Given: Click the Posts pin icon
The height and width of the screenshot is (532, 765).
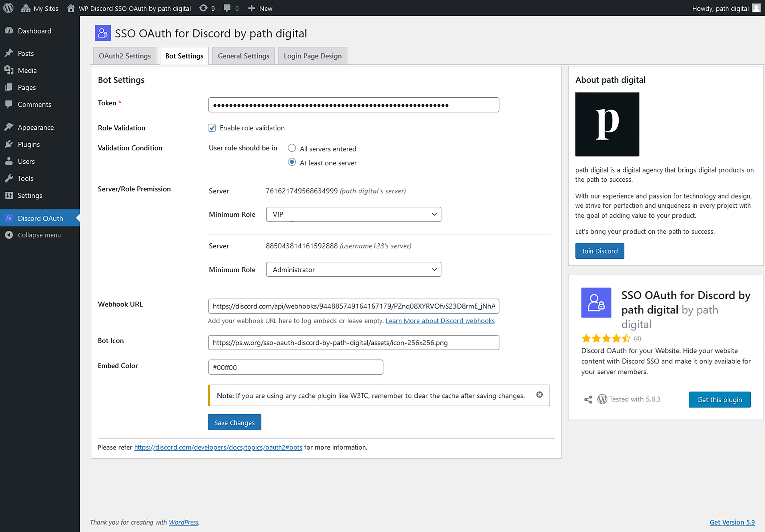Looking at the screenshot, I should tap(9, 53).
